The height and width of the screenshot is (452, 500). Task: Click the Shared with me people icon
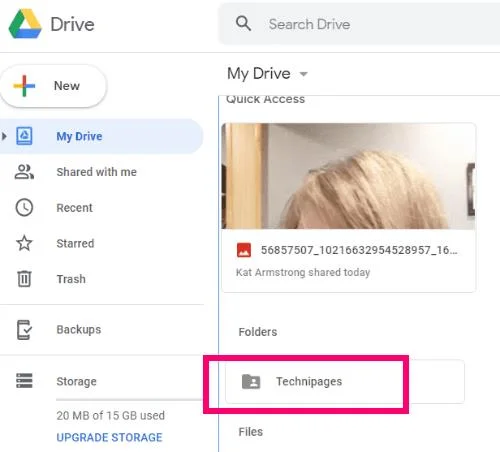(24, 172)
